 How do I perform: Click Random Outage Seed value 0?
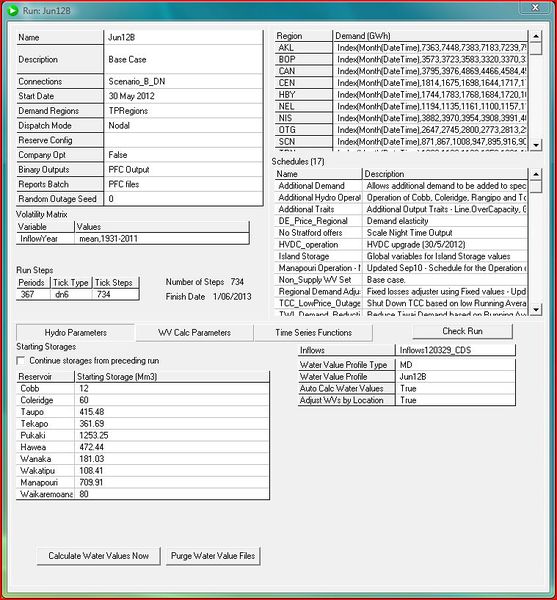click(183, 199)
